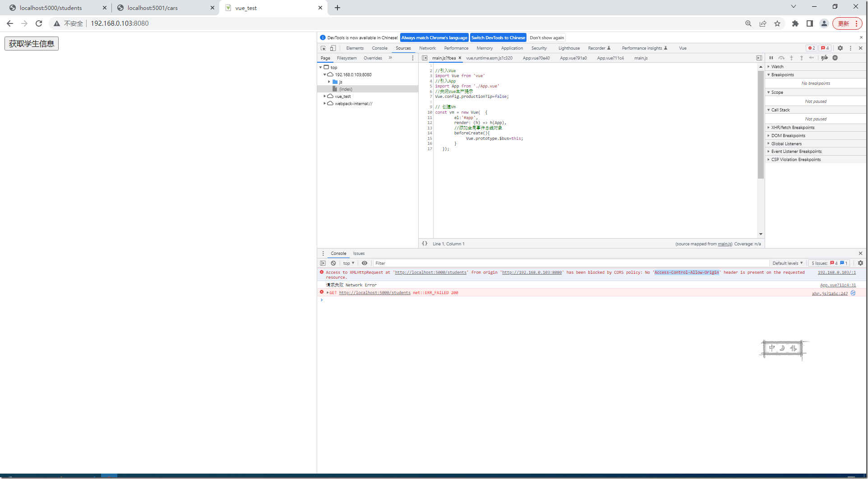Expand Global Listeners section
868x479 pixels.
click(x=816, y=144)
